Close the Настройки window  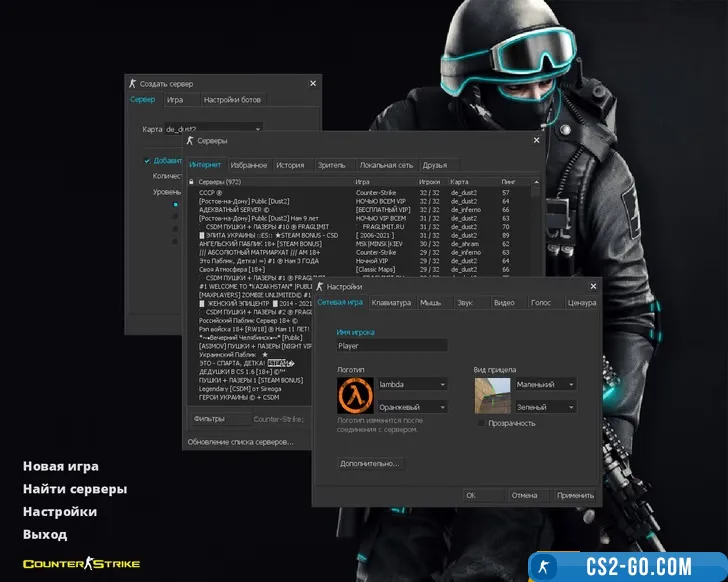pos(591,286)
